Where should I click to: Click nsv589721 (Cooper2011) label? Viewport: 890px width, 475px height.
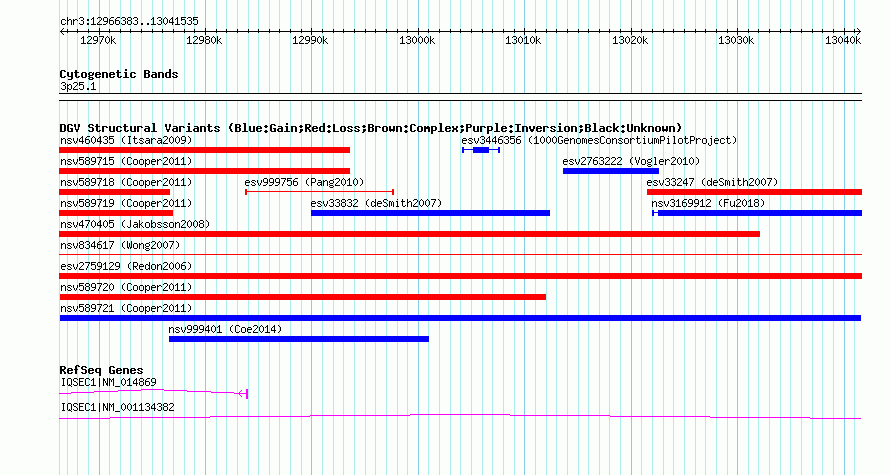pos(126,308)
